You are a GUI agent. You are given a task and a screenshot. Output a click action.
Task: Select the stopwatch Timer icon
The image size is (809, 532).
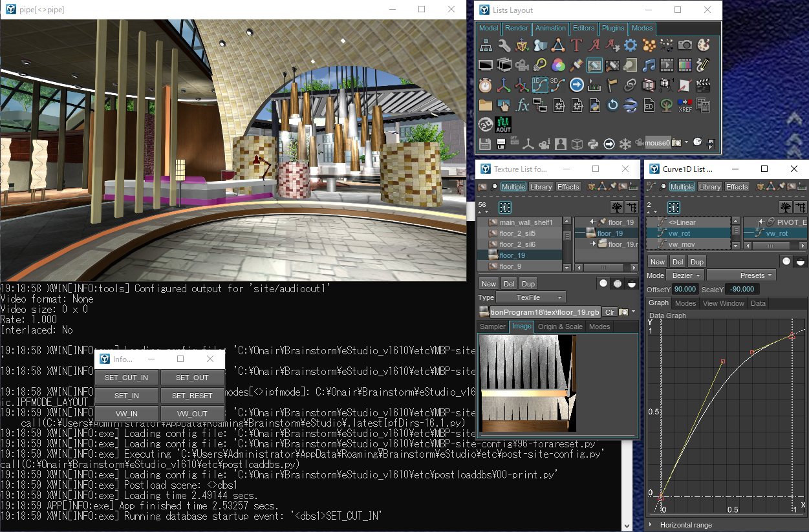pyautogui.click(x=486, y=85)
